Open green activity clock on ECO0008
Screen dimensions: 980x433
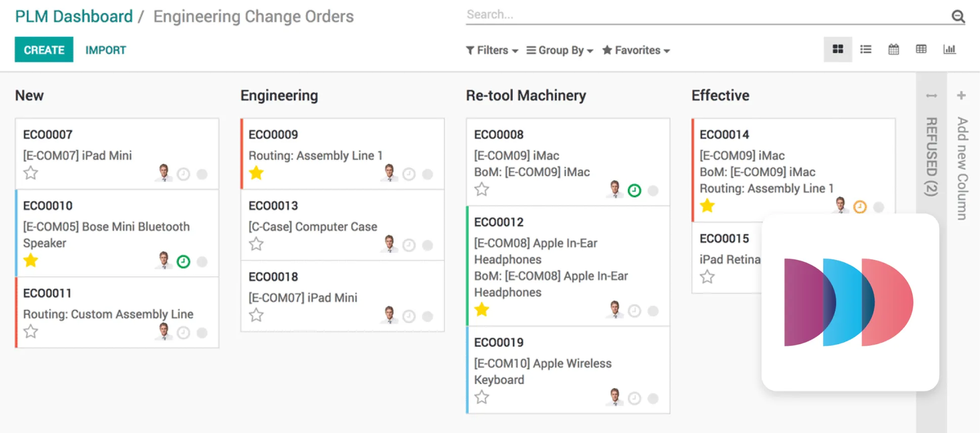tap(634, 191)
